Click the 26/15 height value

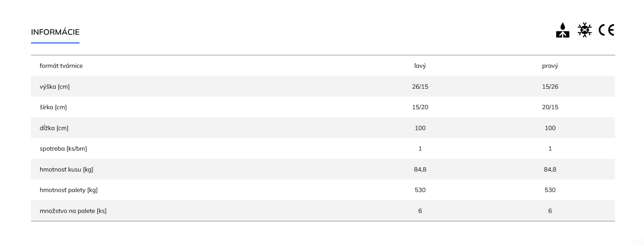pos(420,87)
